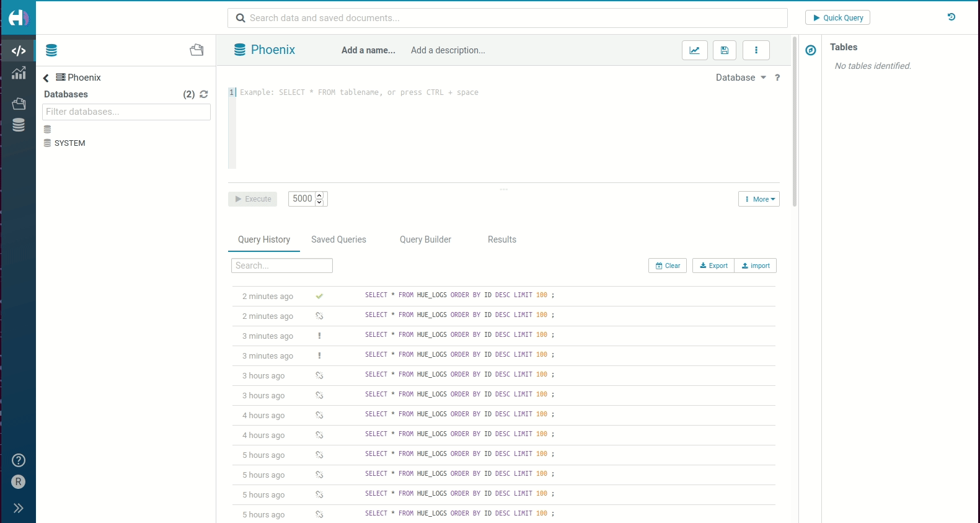Click second 3 hours ago status icon
Screen dimensions: 980x523
319,396
